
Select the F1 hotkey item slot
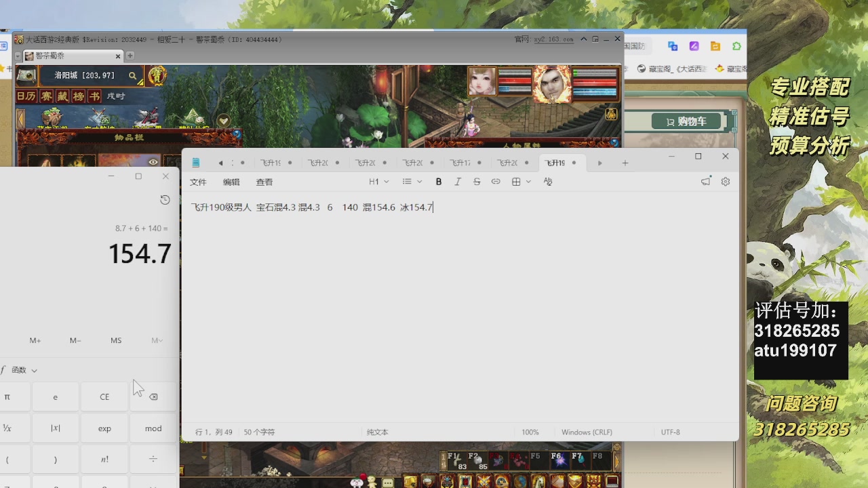coord(456,461)
